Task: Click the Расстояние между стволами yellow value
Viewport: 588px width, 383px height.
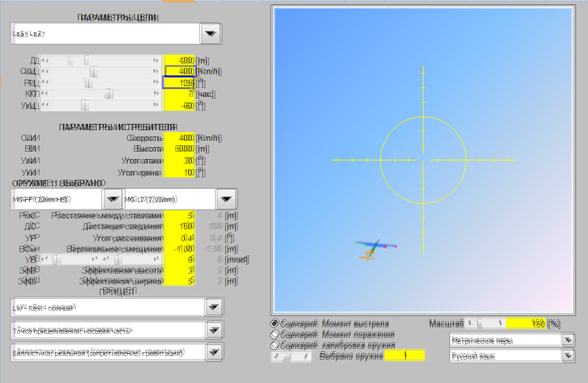Action: click(180, 216)
